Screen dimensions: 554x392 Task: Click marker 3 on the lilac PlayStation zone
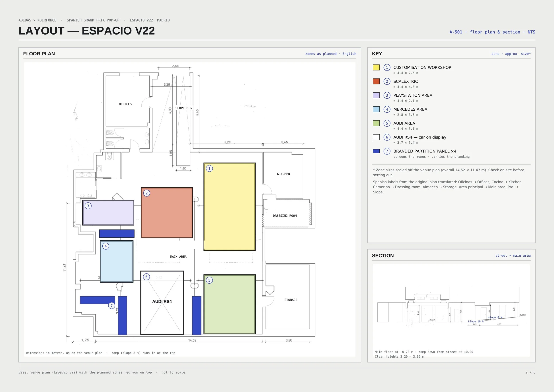tap(88, 206)
